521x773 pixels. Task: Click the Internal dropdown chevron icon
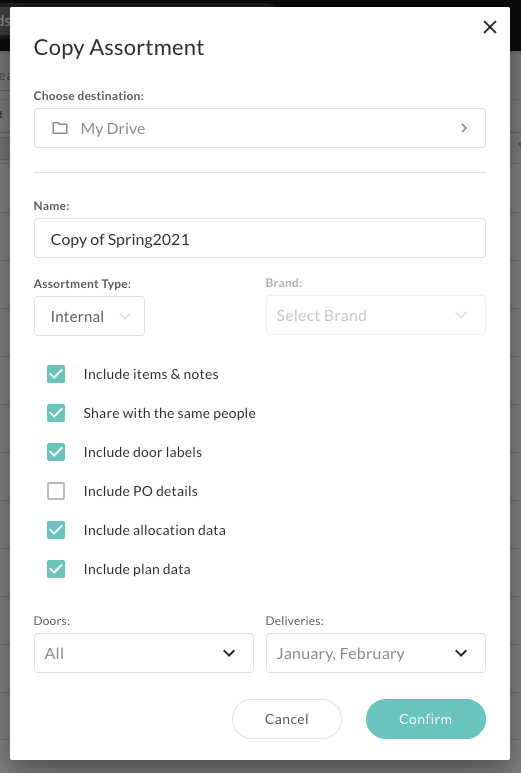tap(125, 316)
